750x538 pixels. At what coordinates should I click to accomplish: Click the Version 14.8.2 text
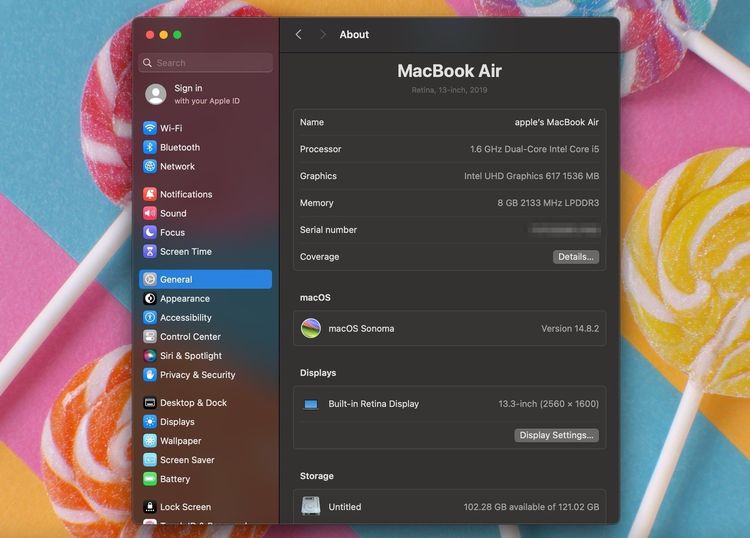tap(570, 329)
